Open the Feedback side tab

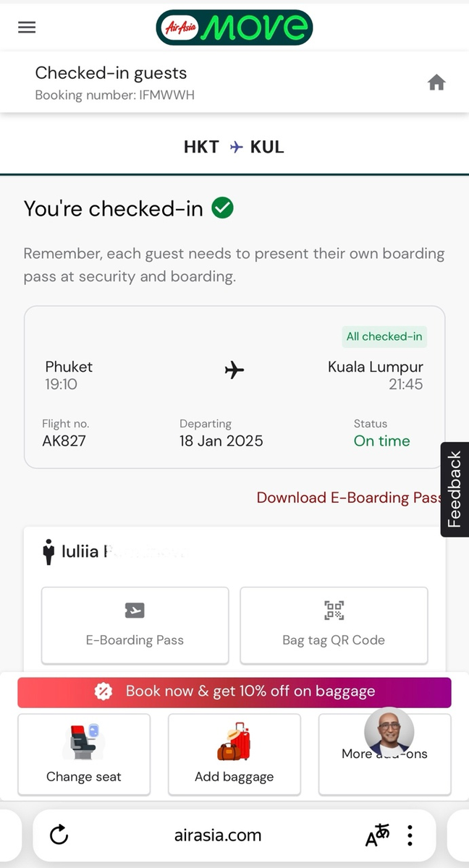[455, 489]
